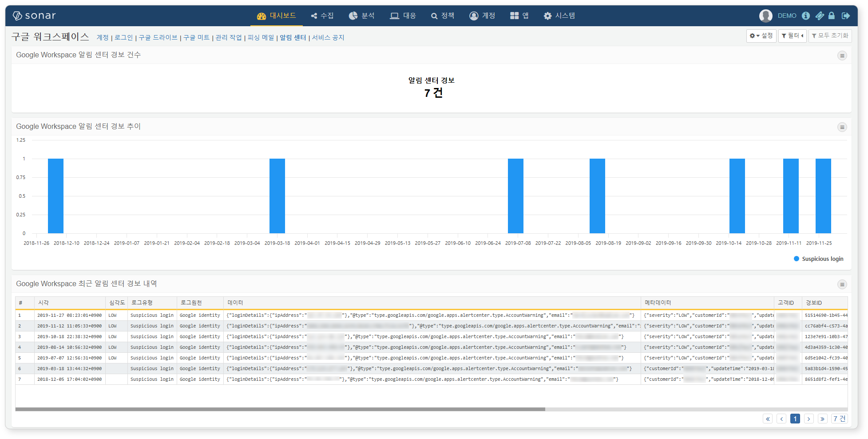Open the 계정 top menu
The image size is (868, 439).
point(482,16)
